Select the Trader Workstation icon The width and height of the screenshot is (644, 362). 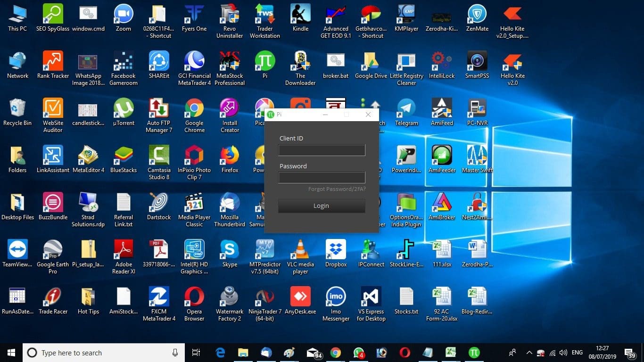click(265, 21)
